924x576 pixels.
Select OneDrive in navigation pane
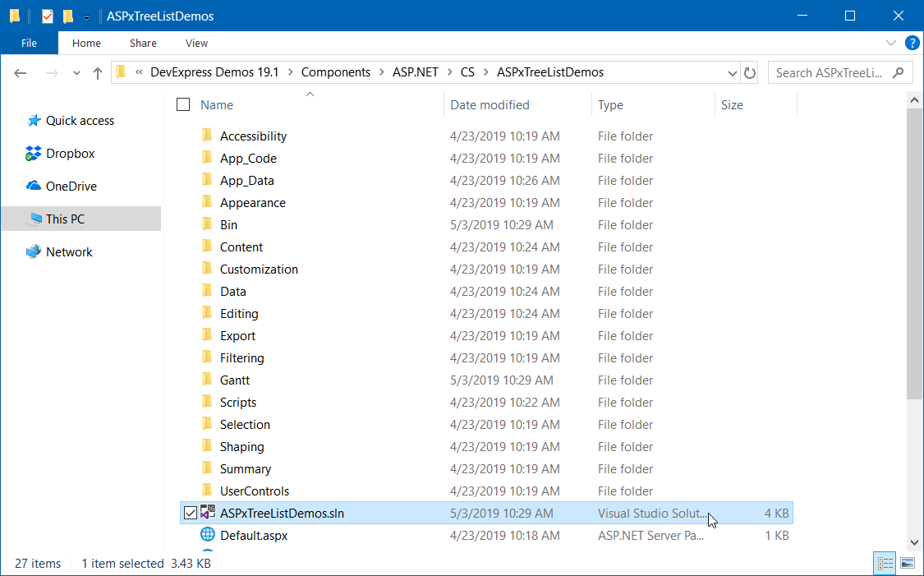pyautogui.click(x=71, y=186)
